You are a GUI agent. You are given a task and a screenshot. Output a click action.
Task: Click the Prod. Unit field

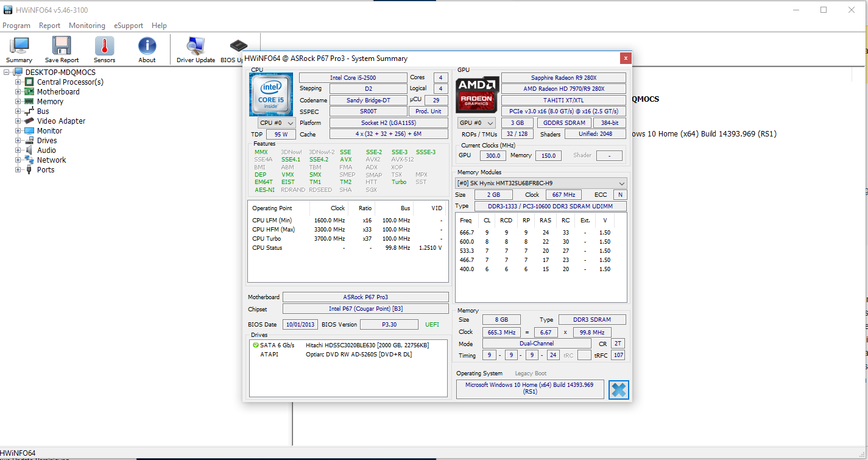[428, 111]
